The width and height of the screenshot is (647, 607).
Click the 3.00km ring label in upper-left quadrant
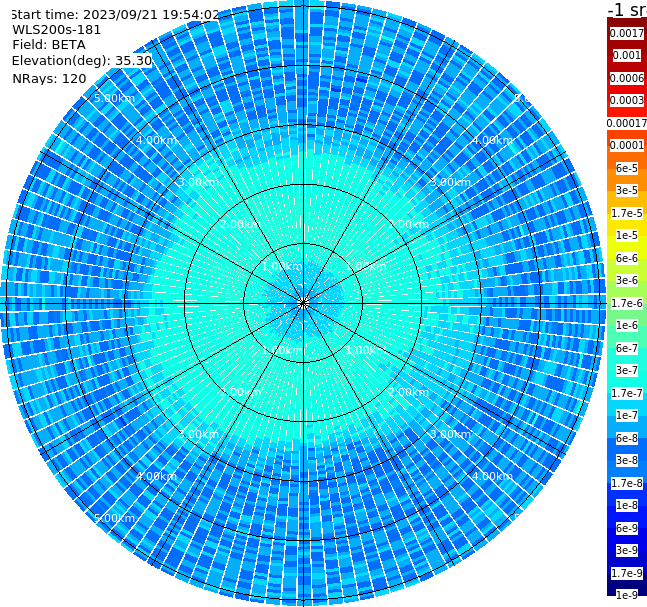198,182
